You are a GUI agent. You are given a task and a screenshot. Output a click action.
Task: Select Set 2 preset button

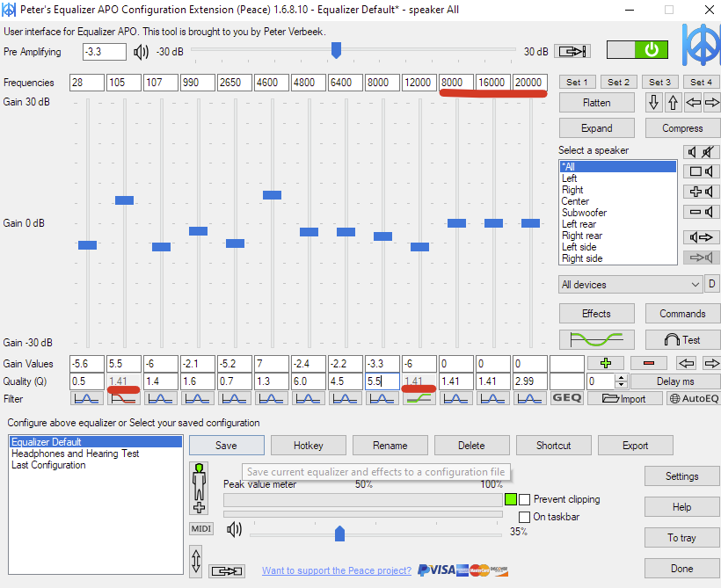[x=618, y=83]
